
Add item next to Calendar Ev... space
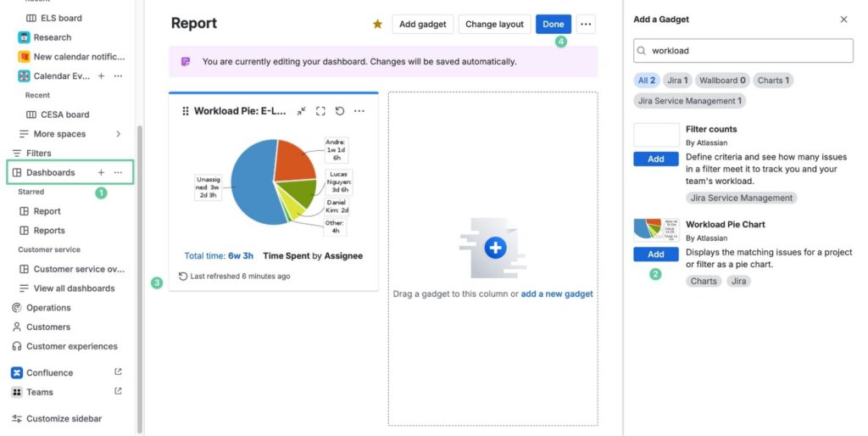102,75
